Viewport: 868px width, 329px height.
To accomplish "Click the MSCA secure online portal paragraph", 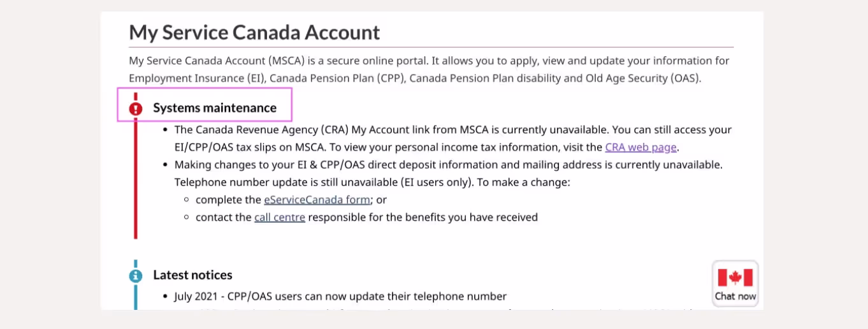I will tap(429, 69).
